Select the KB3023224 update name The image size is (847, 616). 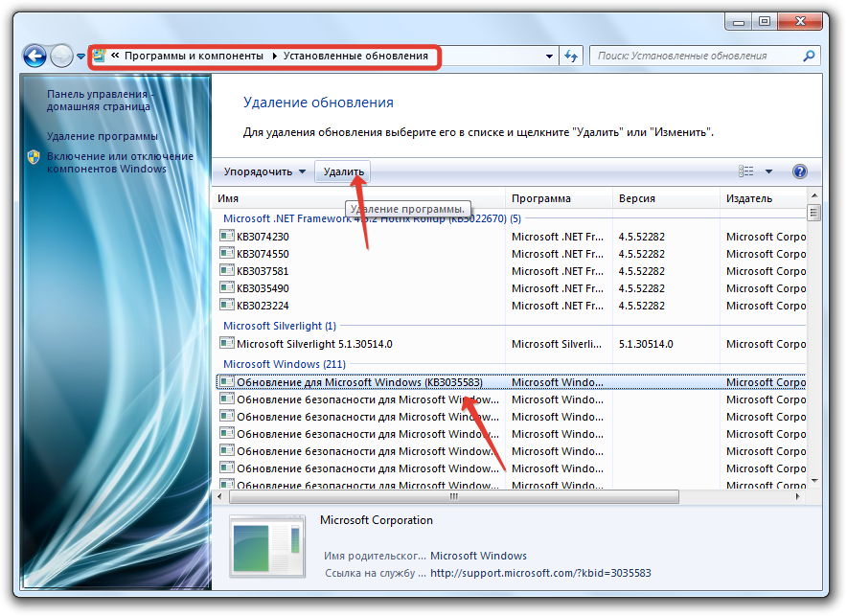coord(263,307)
